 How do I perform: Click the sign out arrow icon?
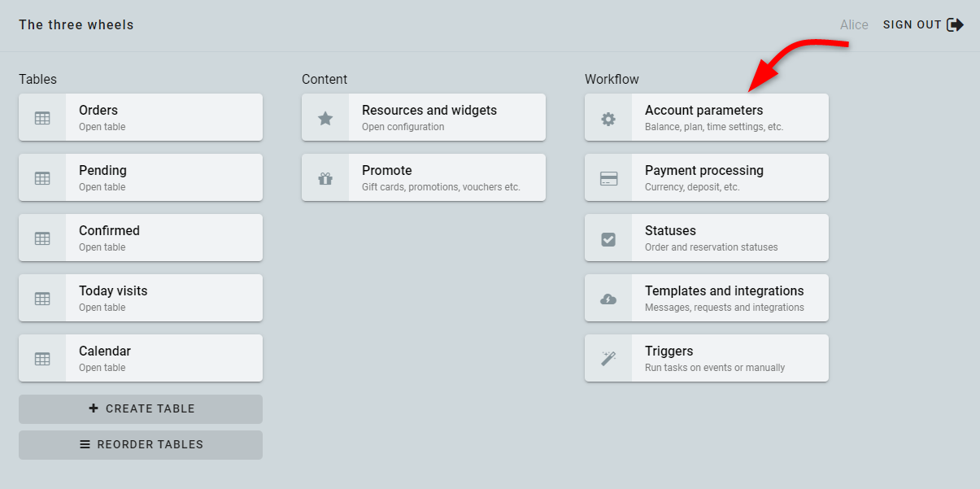click(x=956, y=24)
